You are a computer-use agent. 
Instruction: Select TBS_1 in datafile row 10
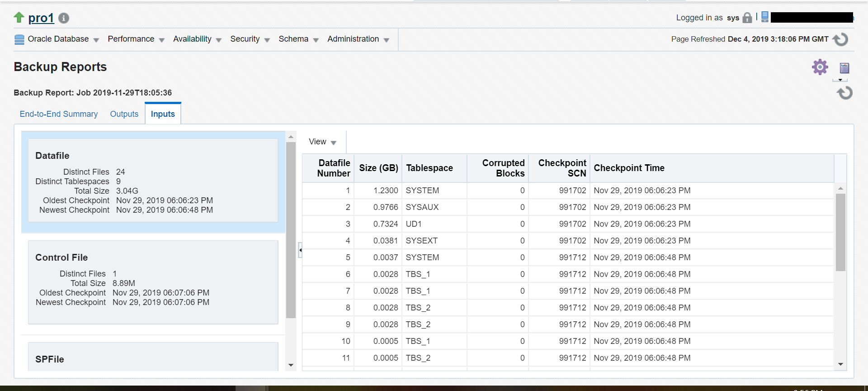pos(418,341)
